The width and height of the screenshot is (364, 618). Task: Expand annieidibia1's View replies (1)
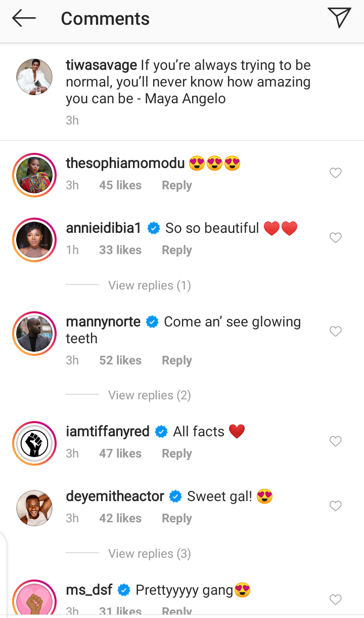click(149, 285)
